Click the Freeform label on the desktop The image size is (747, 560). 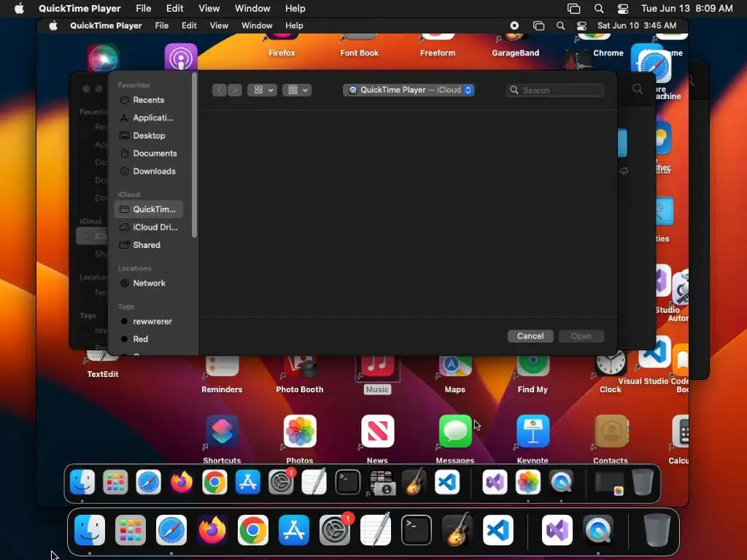[x=438, y=52]
